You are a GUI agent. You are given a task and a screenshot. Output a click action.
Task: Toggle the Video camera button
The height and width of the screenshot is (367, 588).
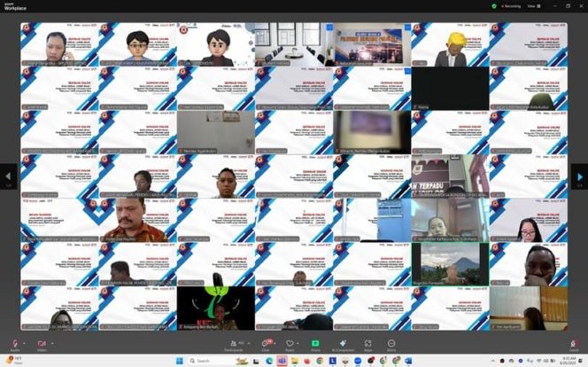(41, 344)
